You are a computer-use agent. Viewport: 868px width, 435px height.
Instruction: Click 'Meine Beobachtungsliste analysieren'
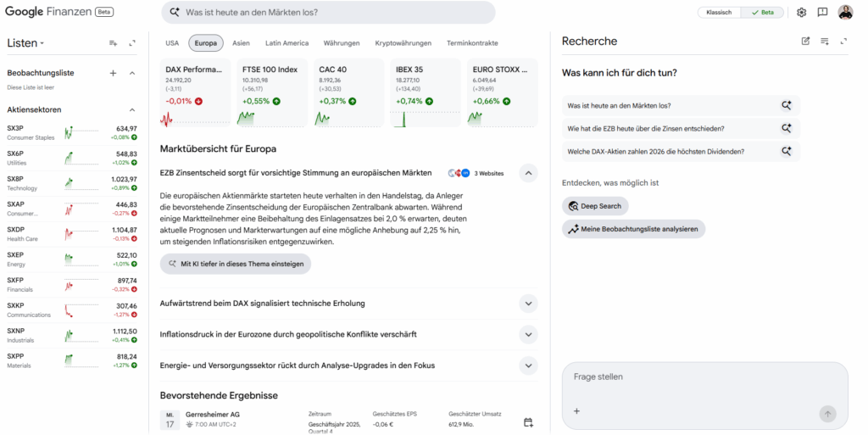pyautogui.click(x=633, y=229)
